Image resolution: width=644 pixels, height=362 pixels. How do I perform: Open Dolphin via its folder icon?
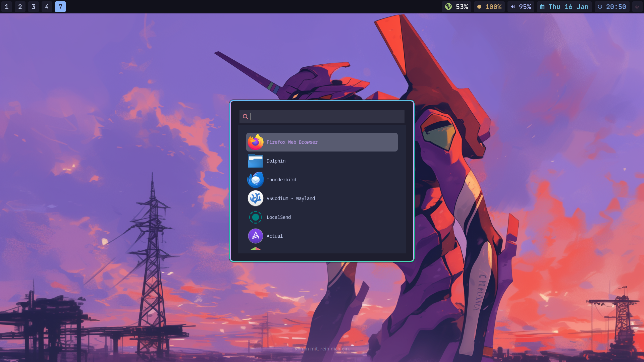[256, 161]
